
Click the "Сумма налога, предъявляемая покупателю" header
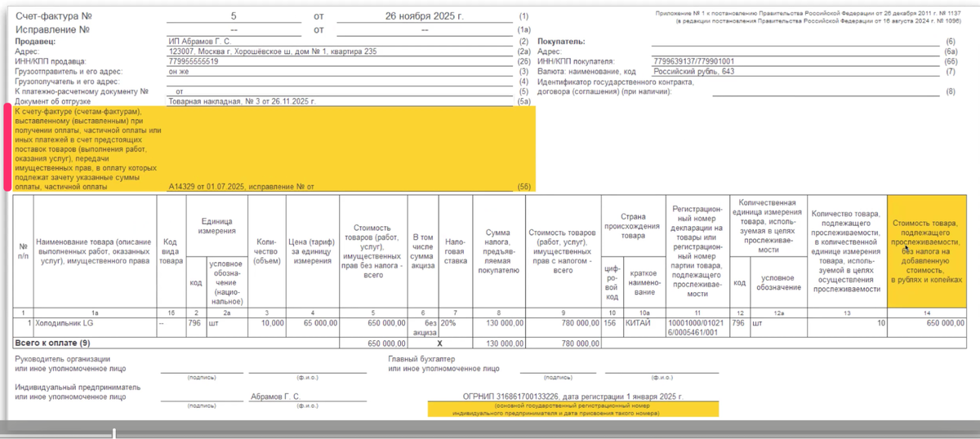(497, 251)
